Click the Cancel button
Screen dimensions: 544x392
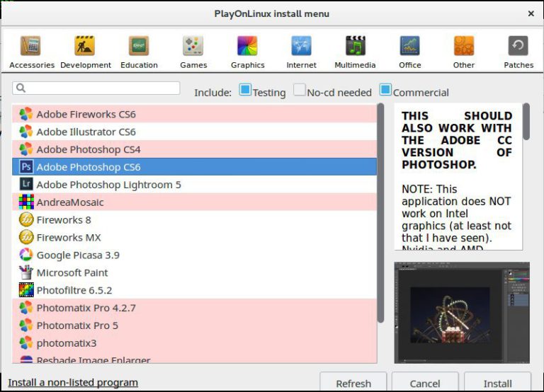coord(425,383)
